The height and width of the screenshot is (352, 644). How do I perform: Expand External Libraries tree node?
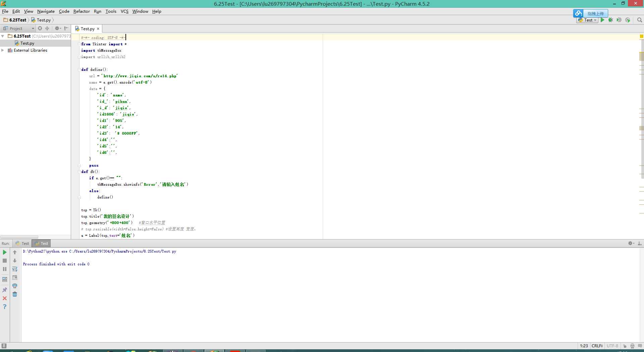click(3, 50)
